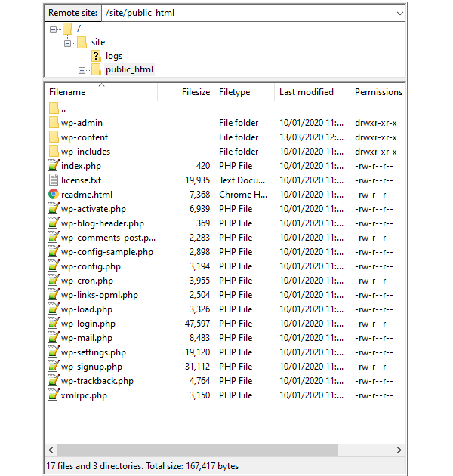Click the unknown logs folder icon
The height and width of the screenshot is (476, 453).
(x=96, y=56)
